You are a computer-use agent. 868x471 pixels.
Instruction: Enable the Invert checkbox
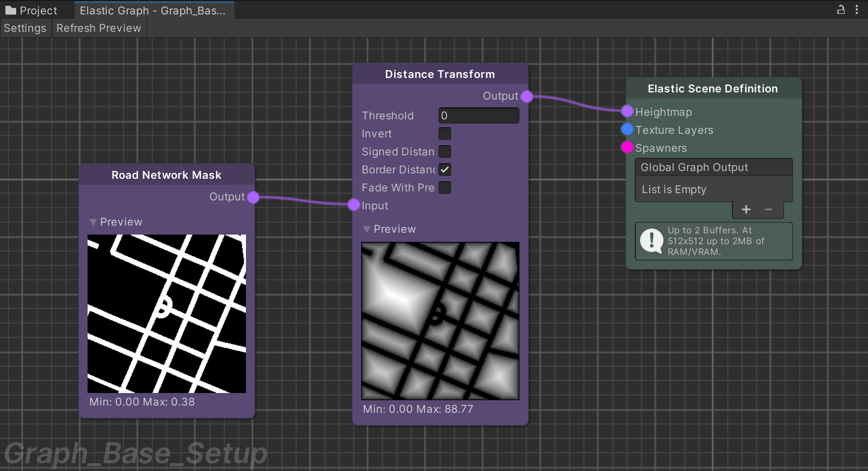[444, 134]
